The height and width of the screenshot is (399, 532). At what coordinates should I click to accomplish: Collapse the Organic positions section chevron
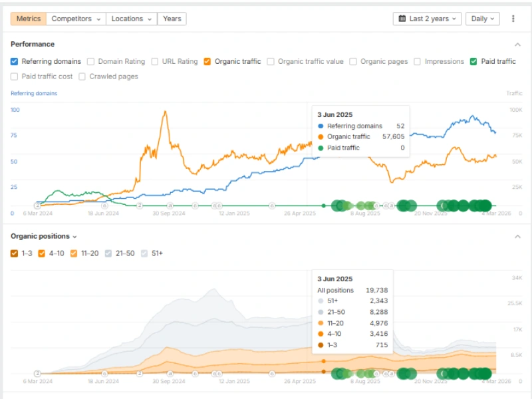517,237
